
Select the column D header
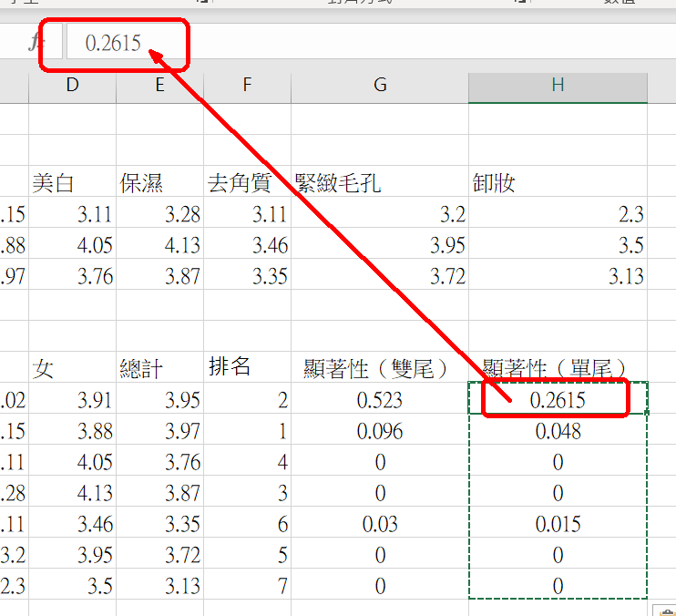[72, 85]
